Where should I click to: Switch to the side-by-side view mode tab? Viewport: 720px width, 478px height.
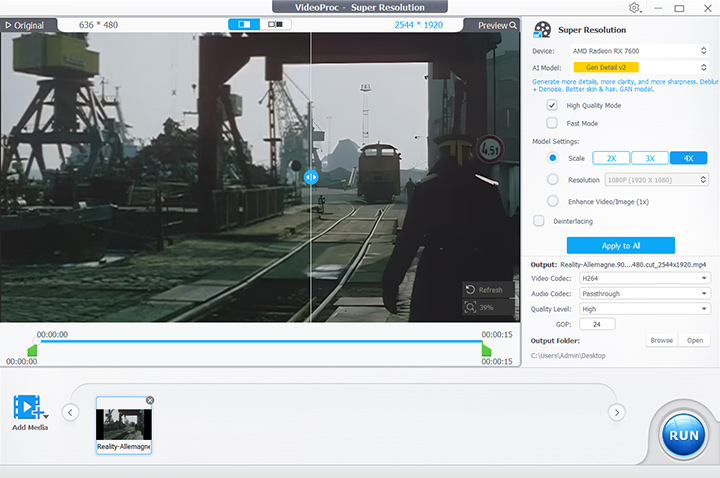pos(276,24)
